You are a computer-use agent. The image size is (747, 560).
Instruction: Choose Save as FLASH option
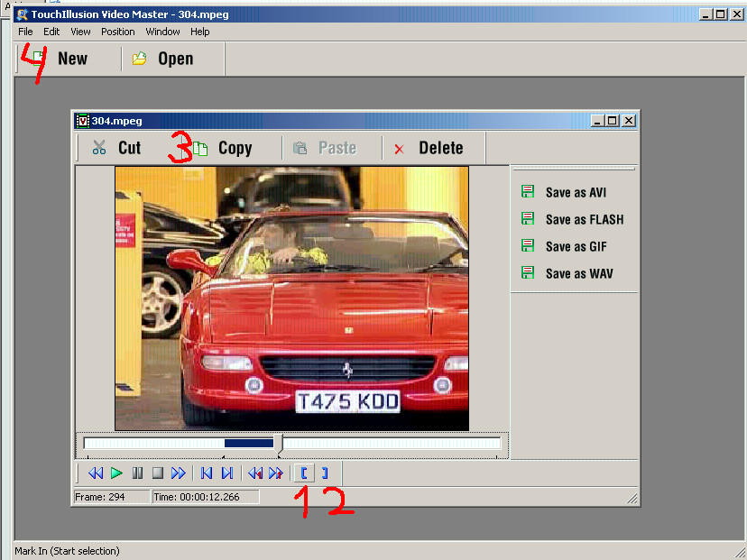pos(583,219)
